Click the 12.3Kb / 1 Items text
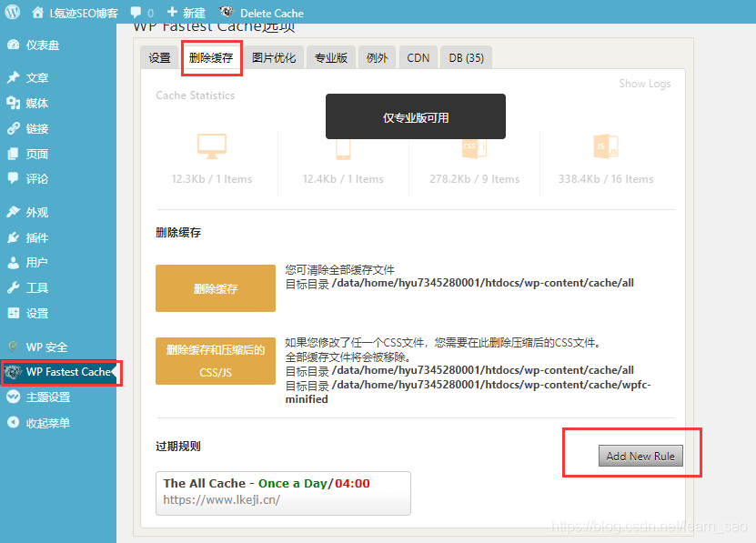 pyautogui.click(x=212, y=179)
